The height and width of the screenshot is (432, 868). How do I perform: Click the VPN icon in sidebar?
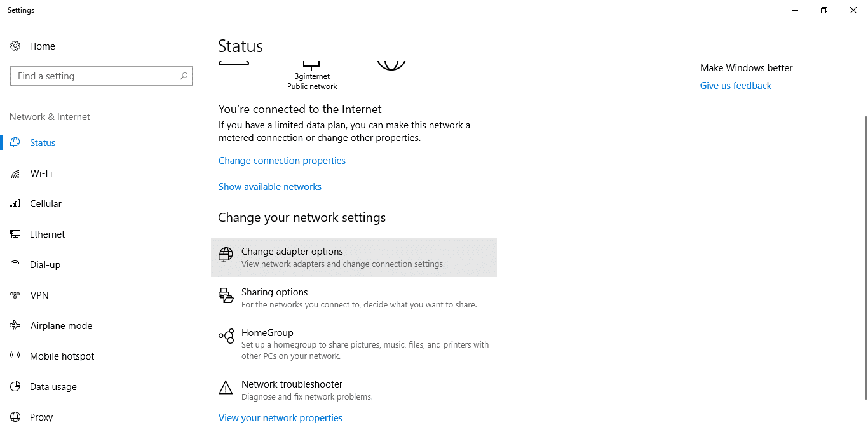pos(15,295)
